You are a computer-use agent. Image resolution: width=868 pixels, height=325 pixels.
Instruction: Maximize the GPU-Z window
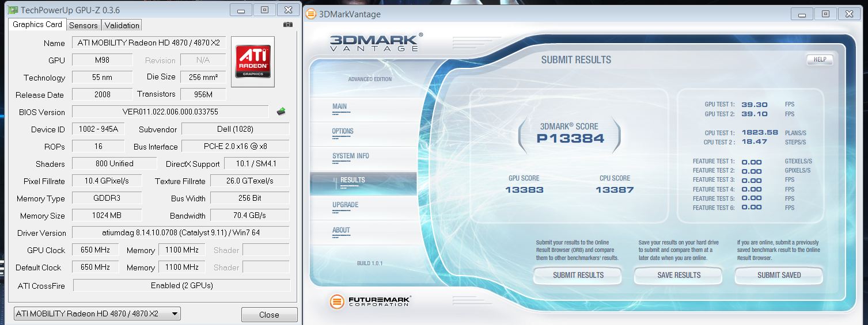click(264, 10)
